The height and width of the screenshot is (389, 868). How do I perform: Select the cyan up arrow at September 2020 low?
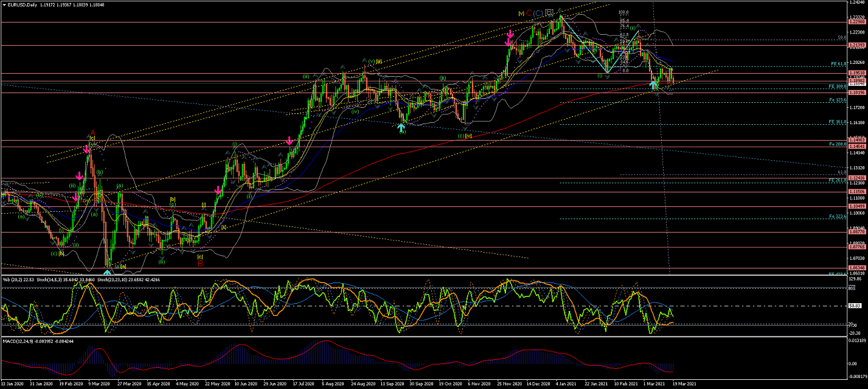point(400,127)
